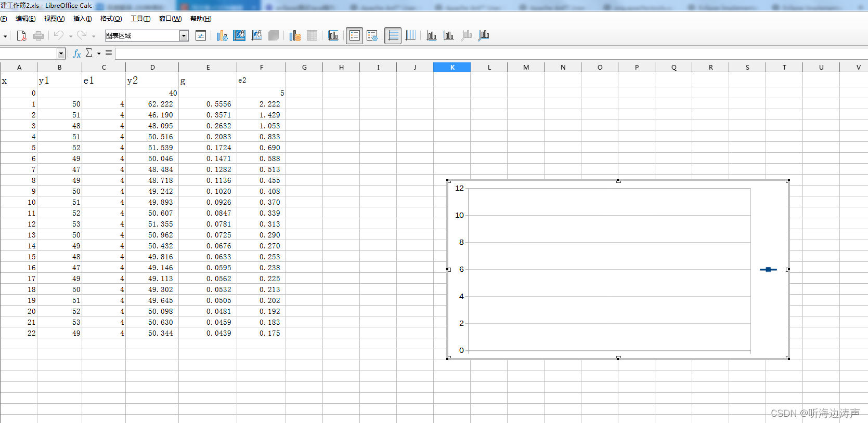Click the chart's y-axis label 12
This screenshot has width=868, height=423.
point(459,188)
